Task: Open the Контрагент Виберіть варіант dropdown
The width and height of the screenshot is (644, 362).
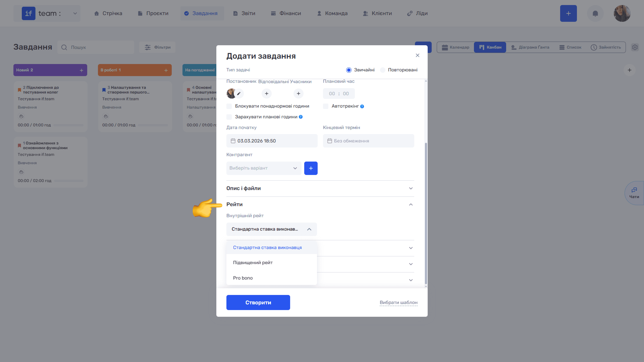Action: click(264, 168)
